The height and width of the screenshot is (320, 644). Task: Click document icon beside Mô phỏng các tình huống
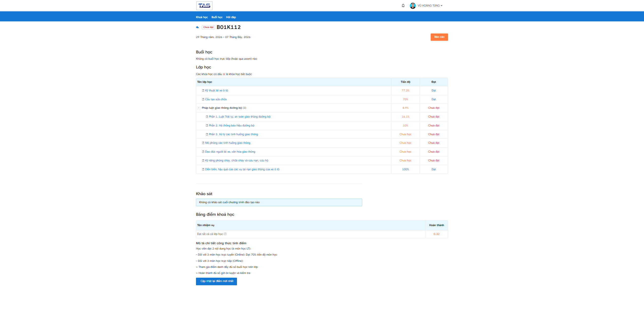click(x=203, y=143)
